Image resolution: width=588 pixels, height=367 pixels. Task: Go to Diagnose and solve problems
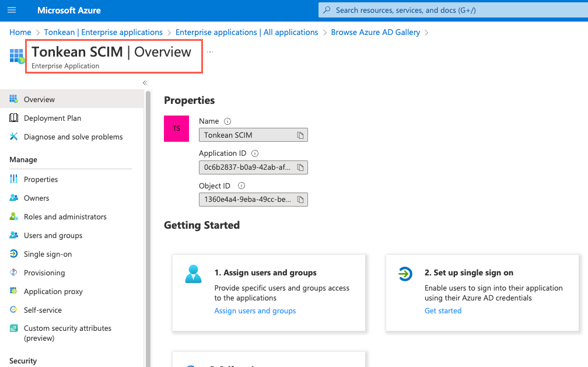click(73, 137)
